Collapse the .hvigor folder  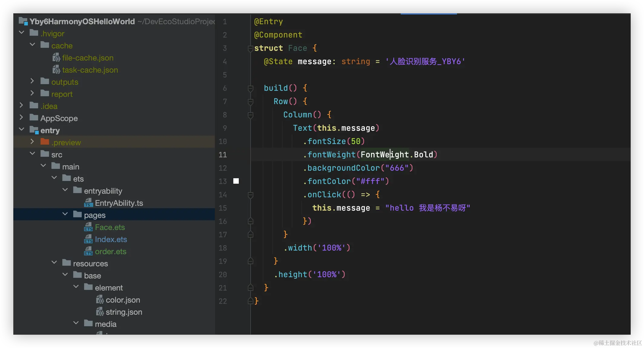21,33
